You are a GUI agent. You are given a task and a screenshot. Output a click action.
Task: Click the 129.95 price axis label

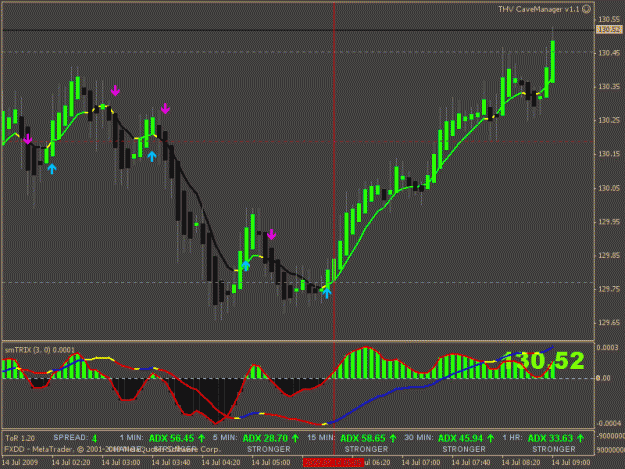tap(609, 222)
